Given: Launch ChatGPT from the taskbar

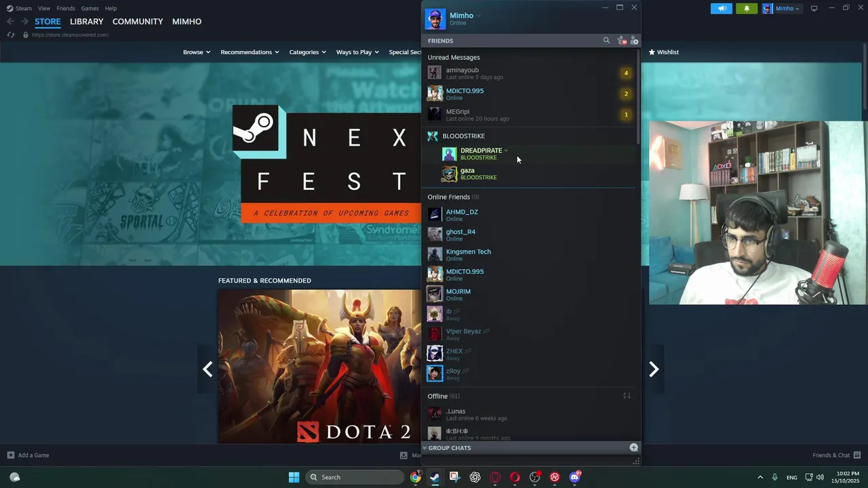Looking at the screenshot, I should (475, 477).
